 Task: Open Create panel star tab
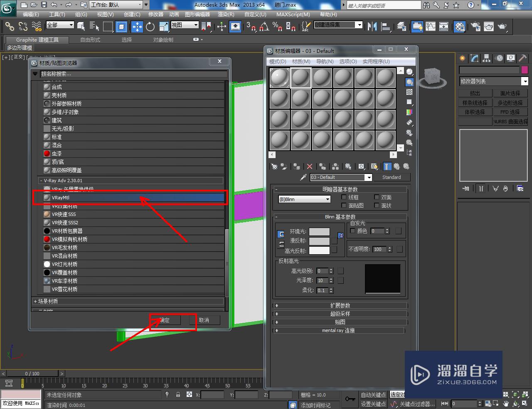click(x=463, y=58)
